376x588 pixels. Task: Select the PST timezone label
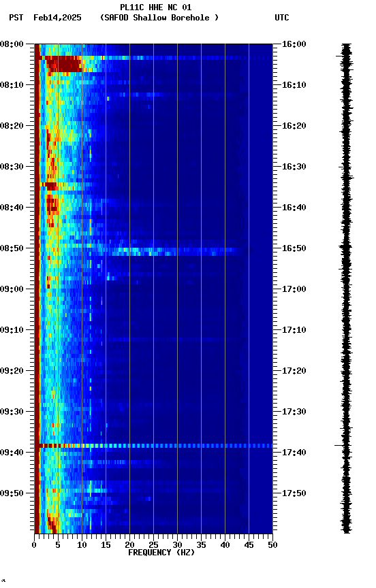(16, 18)
